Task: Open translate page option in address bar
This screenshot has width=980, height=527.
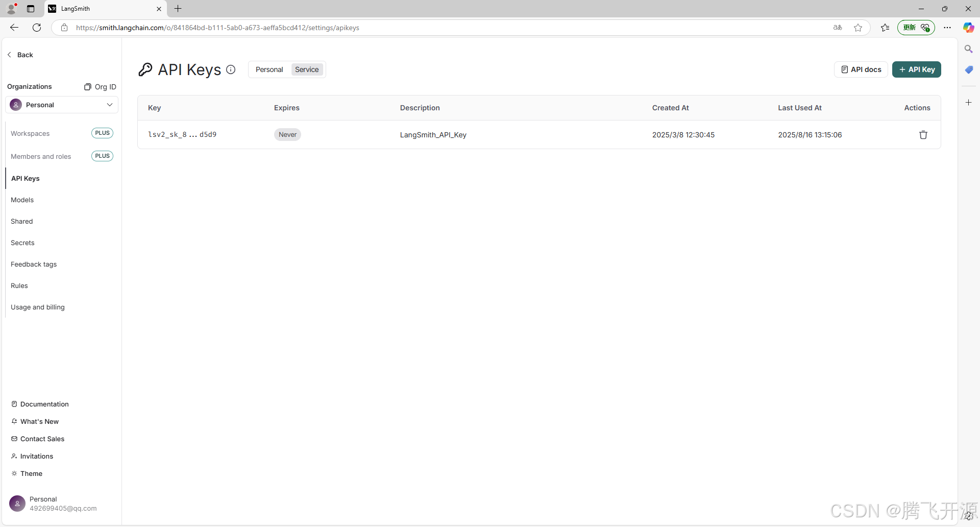Action: point(838,28)
